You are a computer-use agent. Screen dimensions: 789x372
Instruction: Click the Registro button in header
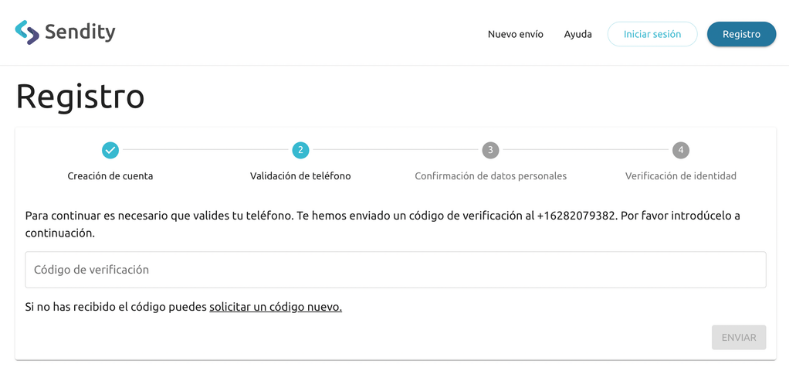pyautogui.click(x=741, y=34)
